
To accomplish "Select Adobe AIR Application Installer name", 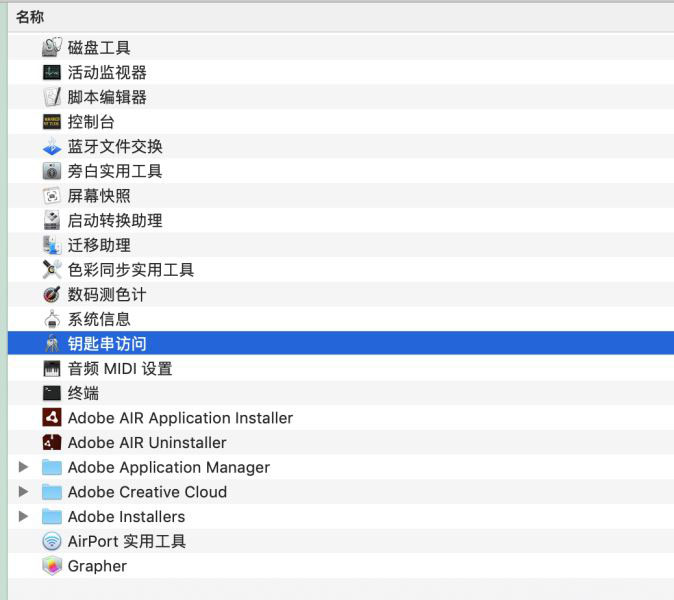I will tap(181, 418).
